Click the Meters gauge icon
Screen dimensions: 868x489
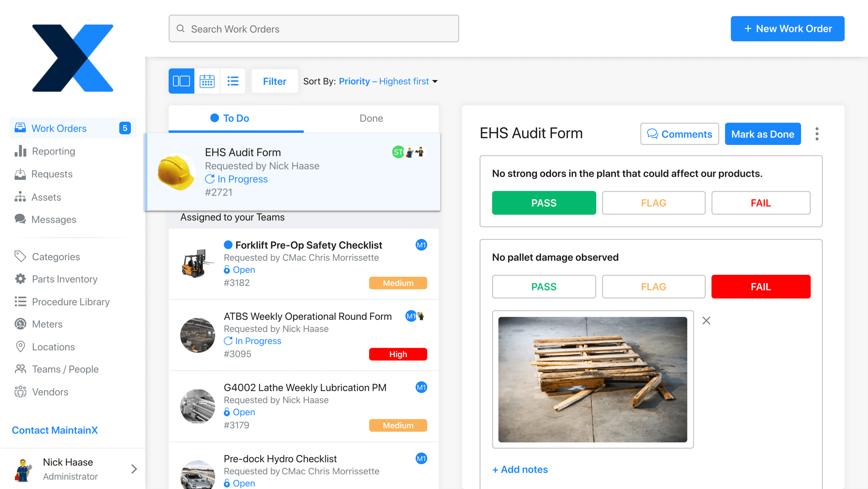pyautogui.click(x=20, y=324)
